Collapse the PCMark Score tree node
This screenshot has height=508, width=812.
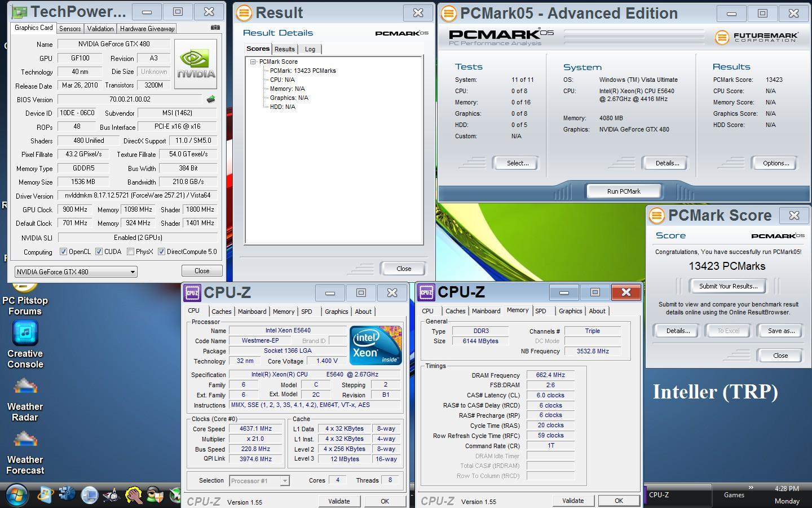[x=253, y=62]
